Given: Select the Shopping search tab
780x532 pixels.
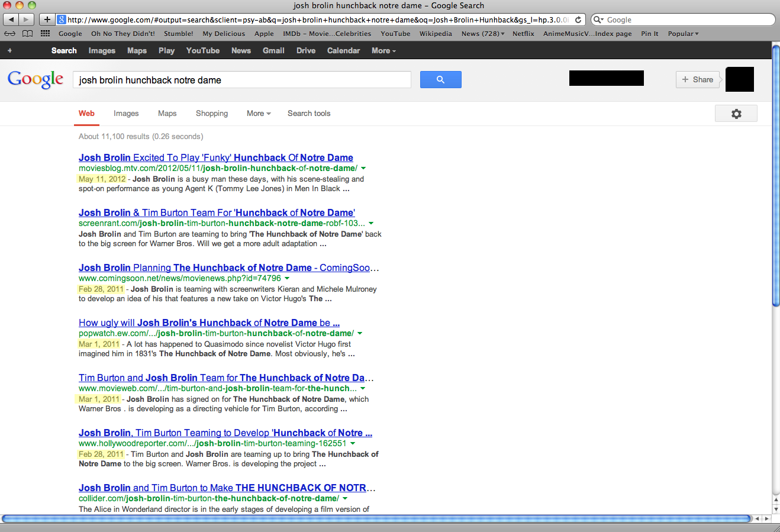Looking at the screenshot, I should pos(211,114).
